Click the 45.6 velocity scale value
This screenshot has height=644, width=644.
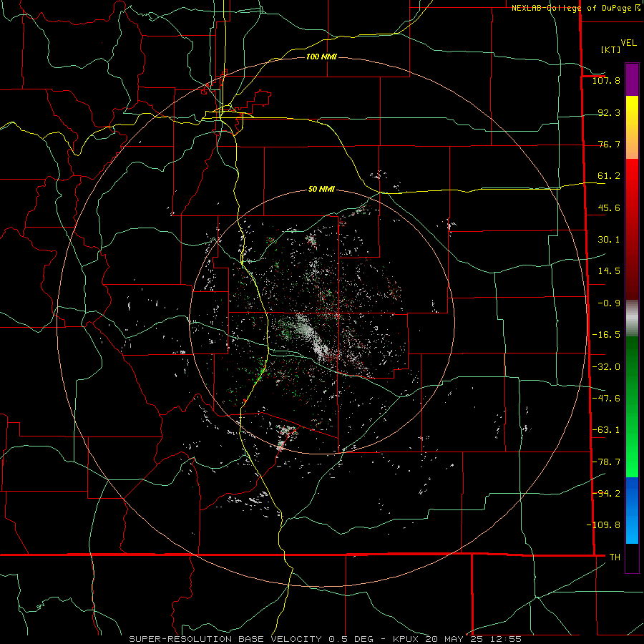pyautogui.click(x=609, y=208)
